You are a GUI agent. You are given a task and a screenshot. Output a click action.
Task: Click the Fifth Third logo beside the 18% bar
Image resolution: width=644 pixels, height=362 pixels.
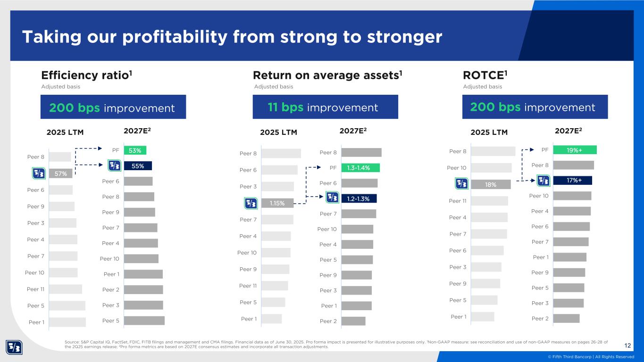[x=462, y=184]
